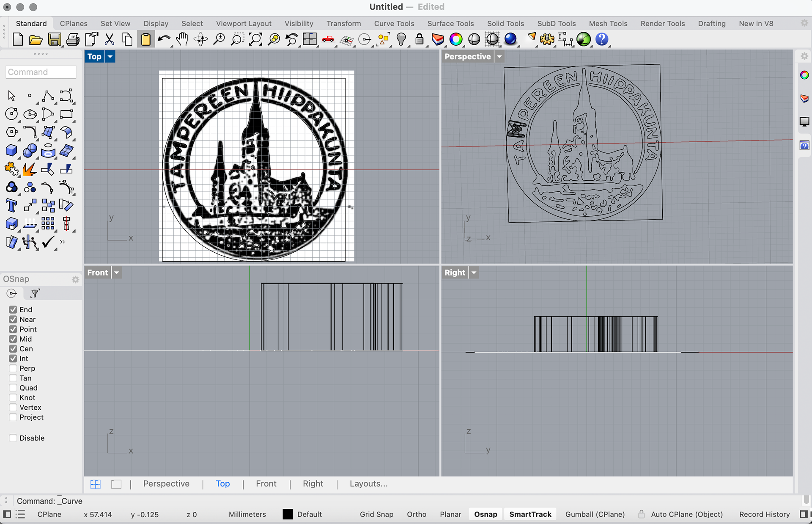Click the Join puzzle-piece icon
The height and width of the screenshot is (524, 812).
click(11, 169)
